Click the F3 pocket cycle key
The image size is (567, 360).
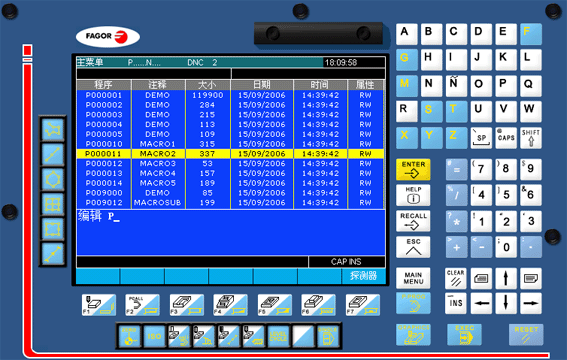pos(187,305)
